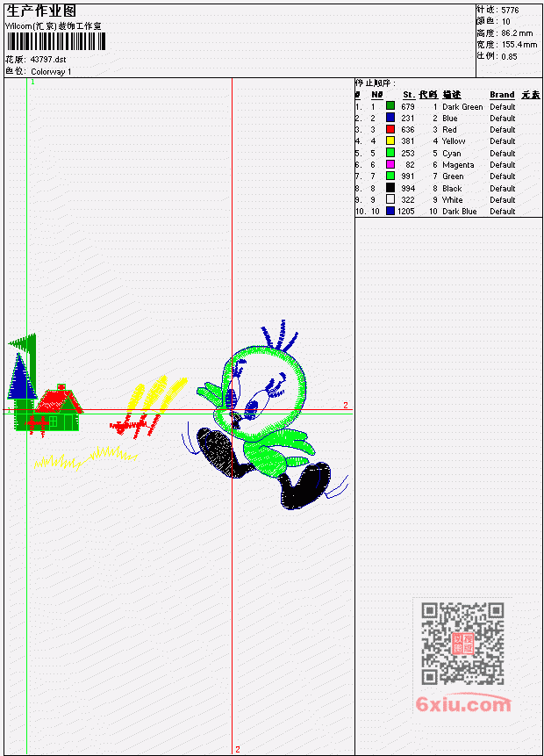Select the Yellow description in row 4
The width and height of the screenshot is (544, 756).
pos(454,141)
